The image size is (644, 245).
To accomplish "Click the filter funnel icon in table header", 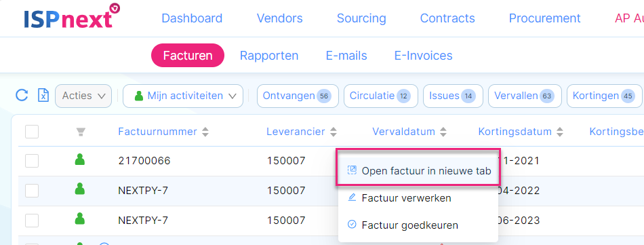I will (81, 132).
